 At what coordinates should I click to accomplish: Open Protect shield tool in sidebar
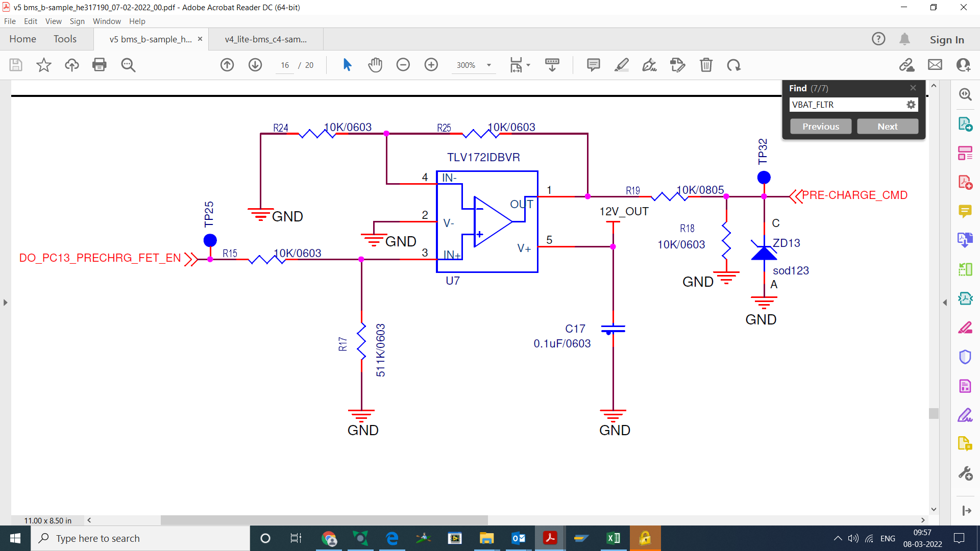(965, 357)
